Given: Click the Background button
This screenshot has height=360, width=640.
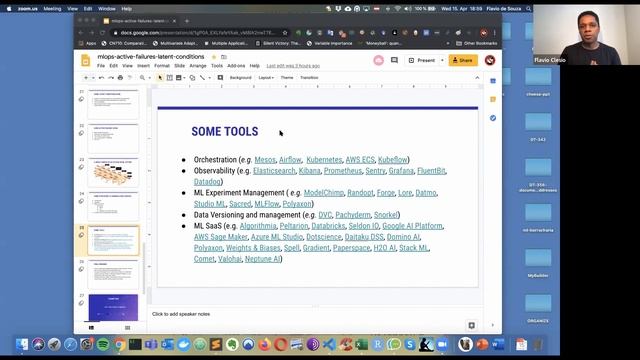Looking at the screenshot, I should click(240, 78).
